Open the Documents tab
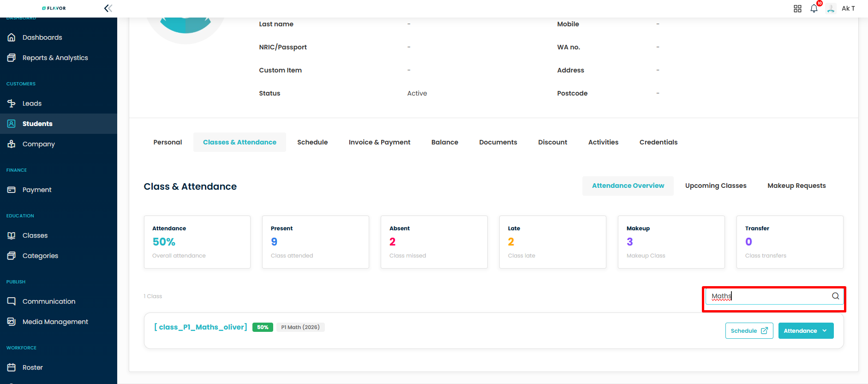 point(498,142)
